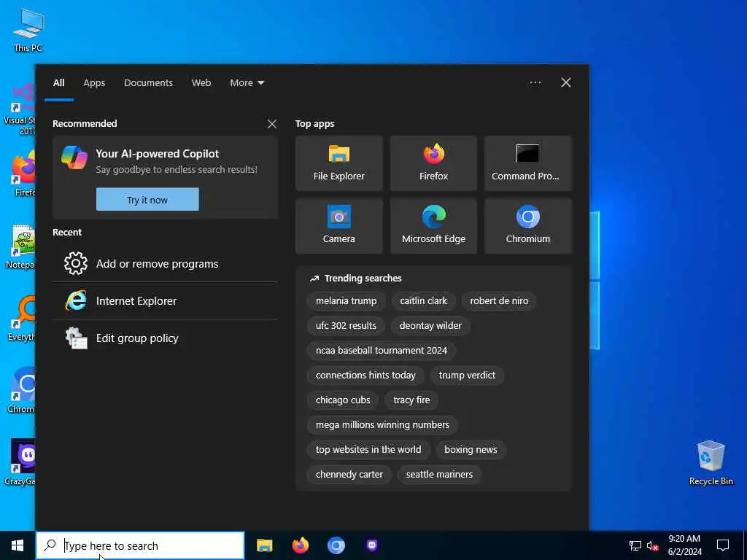The width and height of the screenshot is (747, 560).
Task: Open Chromium from the taskbar
Action: [336, 545]
